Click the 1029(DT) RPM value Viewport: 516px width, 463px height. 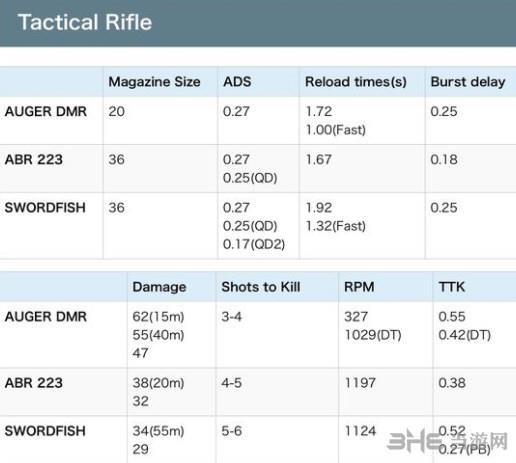[x=373, y=335]
